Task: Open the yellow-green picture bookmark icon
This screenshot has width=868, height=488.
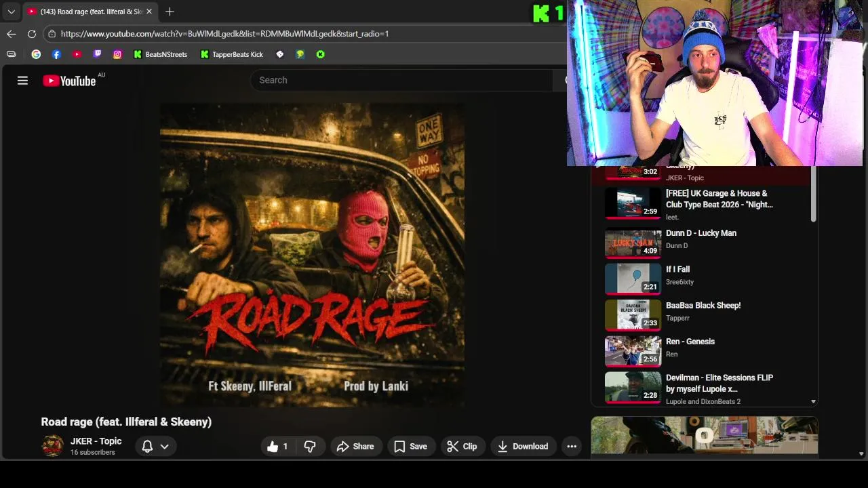Action: click(300, 54)
